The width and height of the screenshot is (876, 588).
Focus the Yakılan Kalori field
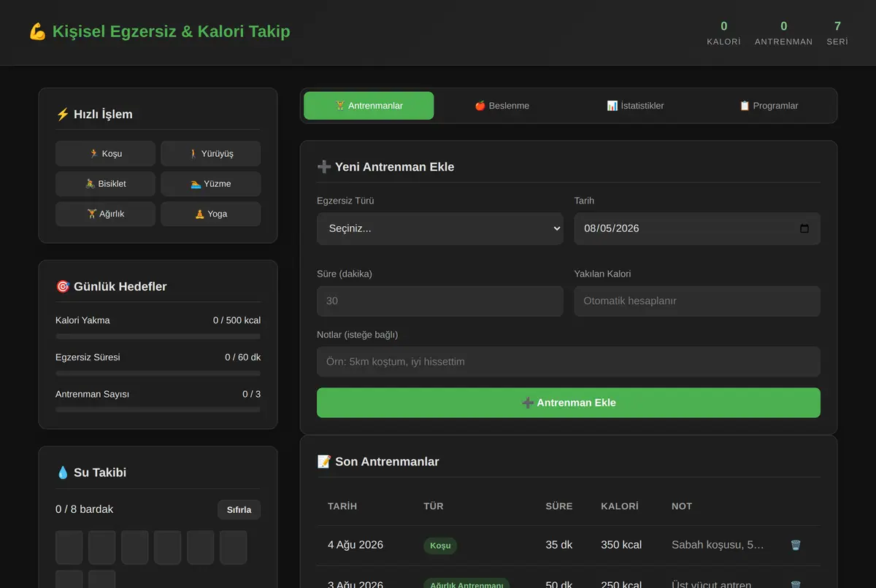pos(697,301)
